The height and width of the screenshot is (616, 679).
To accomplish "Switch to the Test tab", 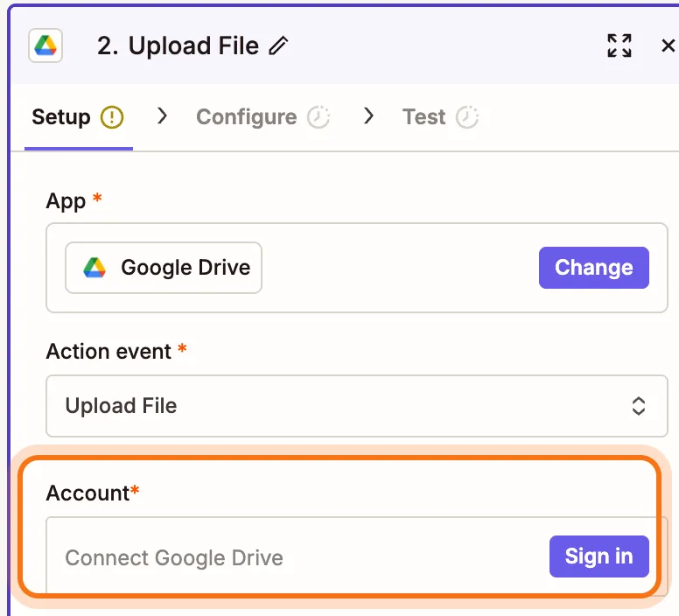I will [424, 117].
